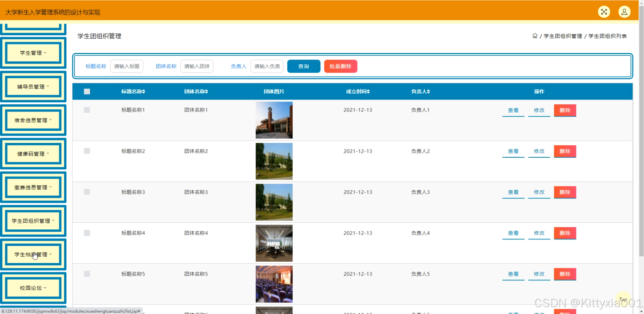Sort by 成立时间 column arrows
The width and height of the screenshot is (644, 314).
point(368,92)
